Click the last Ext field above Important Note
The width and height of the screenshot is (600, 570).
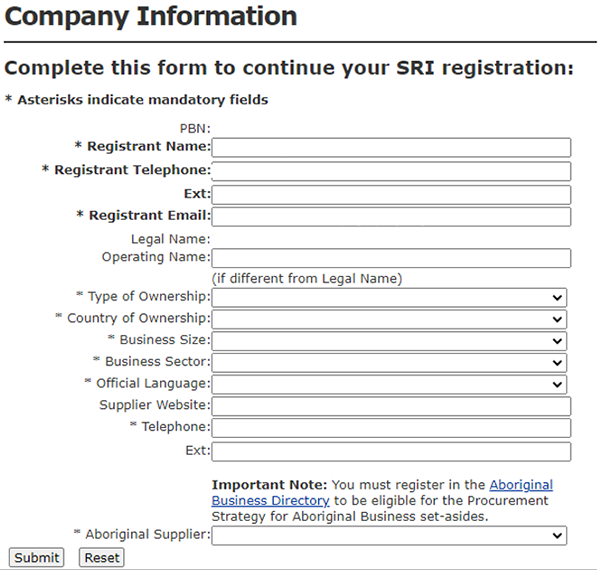click(391, 451)
